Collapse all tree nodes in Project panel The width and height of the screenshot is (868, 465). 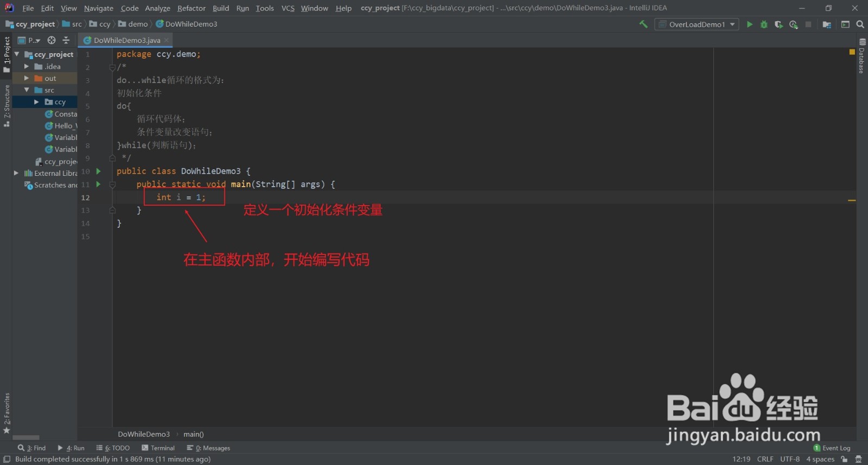click(66, 40)
